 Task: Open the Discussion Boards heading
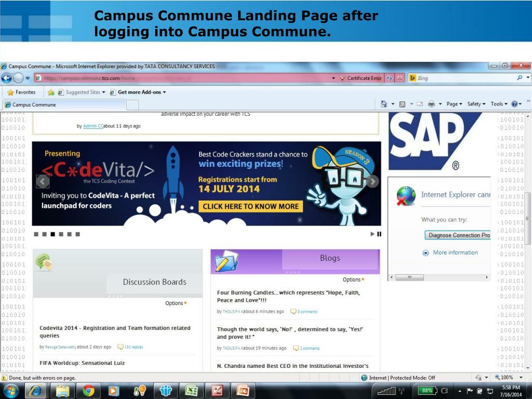point(154,282)
